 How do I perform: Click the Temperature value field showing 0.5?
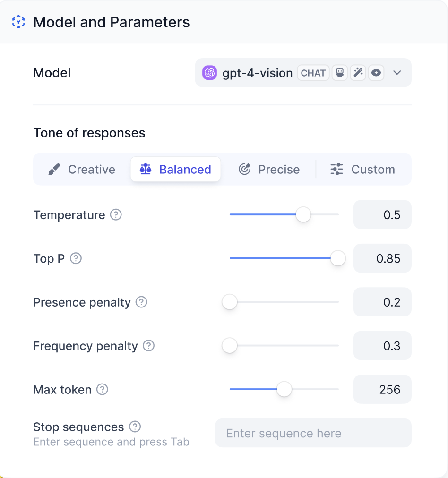[382, 215]
